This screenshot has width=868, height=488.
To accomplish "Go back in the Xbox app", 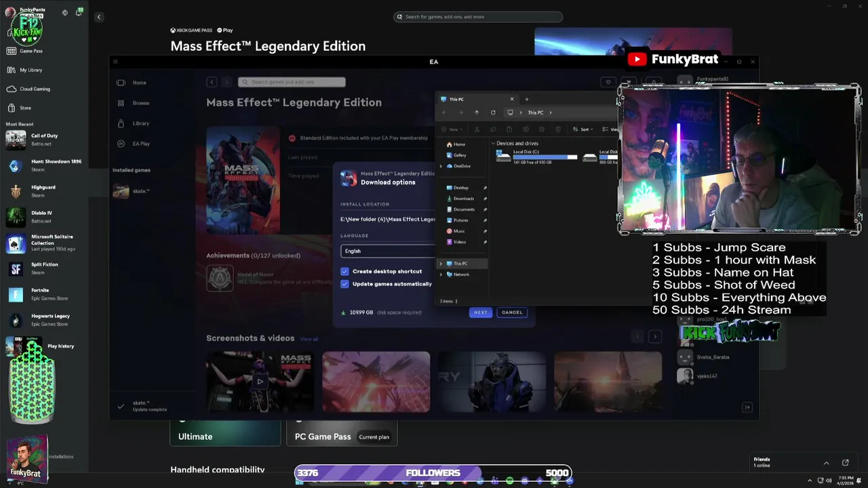I will [x=98, y=17].
